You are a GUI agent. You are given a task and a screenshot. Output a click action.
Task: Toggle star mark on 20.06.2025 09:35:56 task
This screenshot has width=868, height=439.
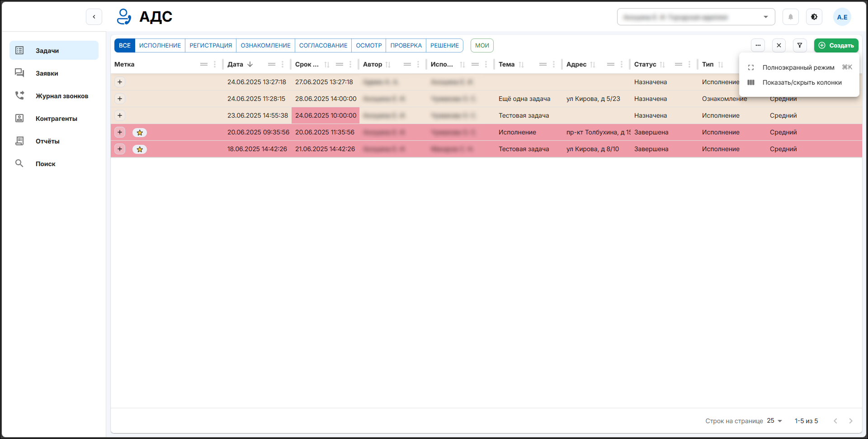(140, 133)
